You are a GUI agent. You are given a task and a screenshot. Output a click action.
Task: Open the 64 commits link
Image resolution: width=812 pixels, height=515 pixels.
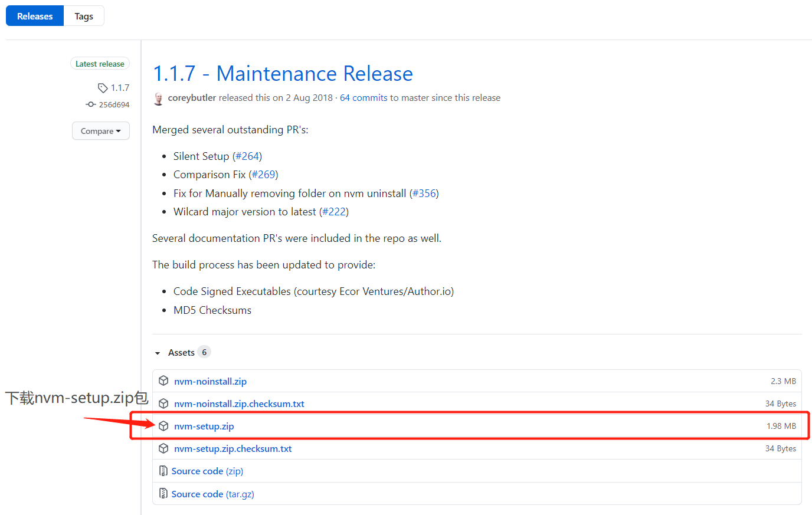(364, 98)
